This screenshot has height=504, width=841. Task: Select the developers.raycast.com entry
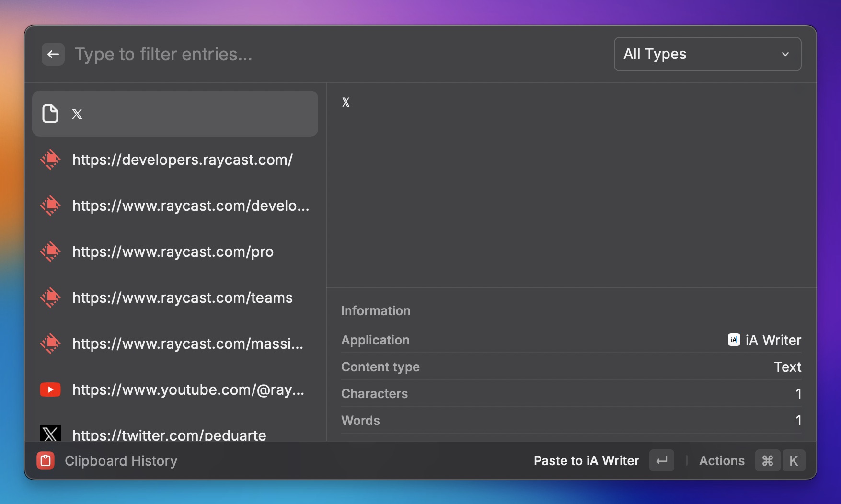[x=182, y=160]
